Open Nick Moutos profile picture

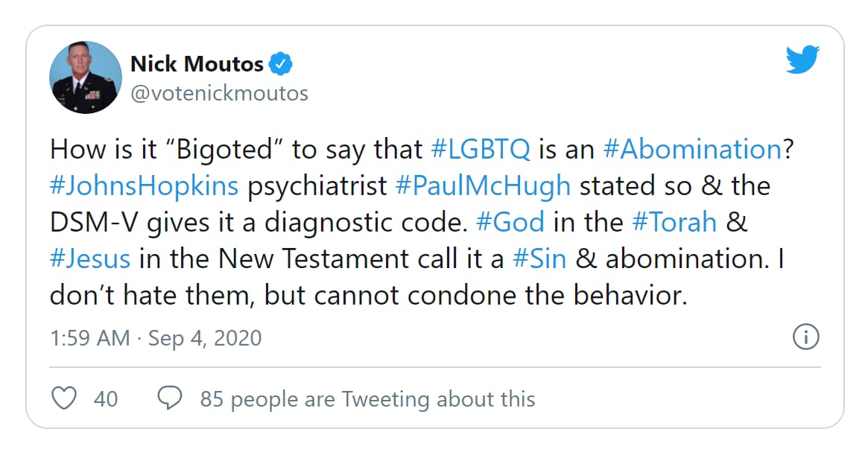(x=85, y=77)
